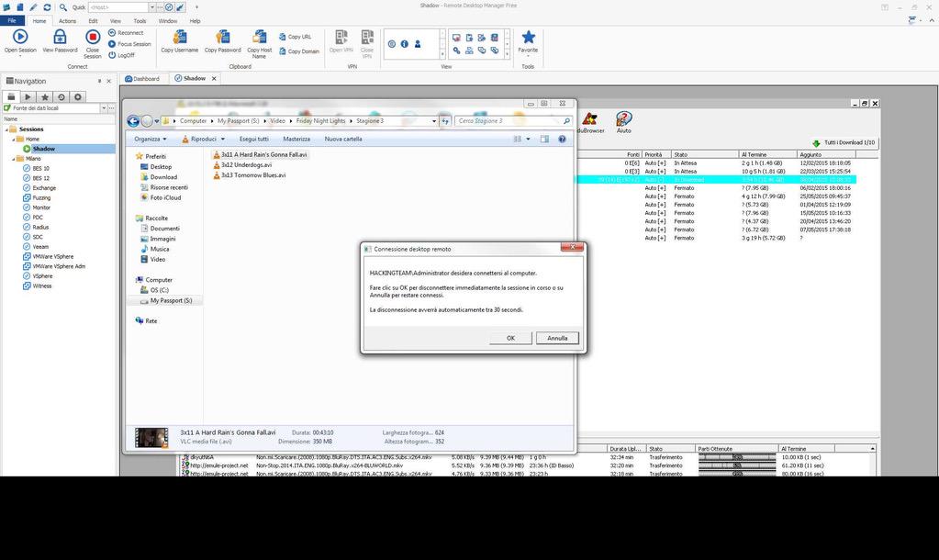The height and width of the screenshot is (560, 939).
Task: Click Nuova cartella in Explorer toolbar
Action: pos(343,139)
